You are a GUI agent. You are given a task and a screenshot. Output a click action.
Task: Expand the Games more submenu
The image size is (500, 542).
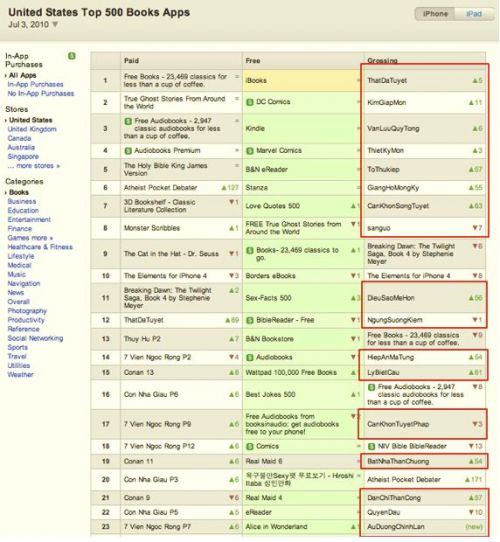pos(30,238)
